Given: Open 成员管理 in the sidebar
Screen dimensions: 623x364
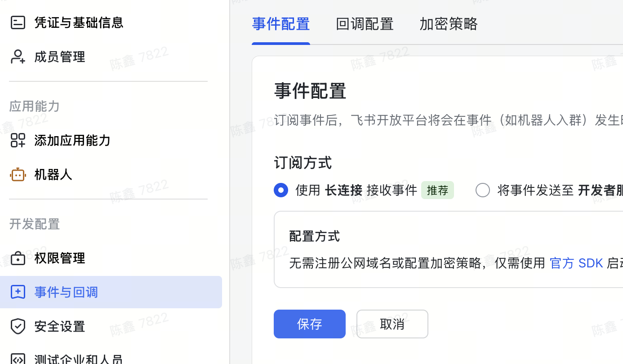Looking at the screenshot, I should coord(60,57).
